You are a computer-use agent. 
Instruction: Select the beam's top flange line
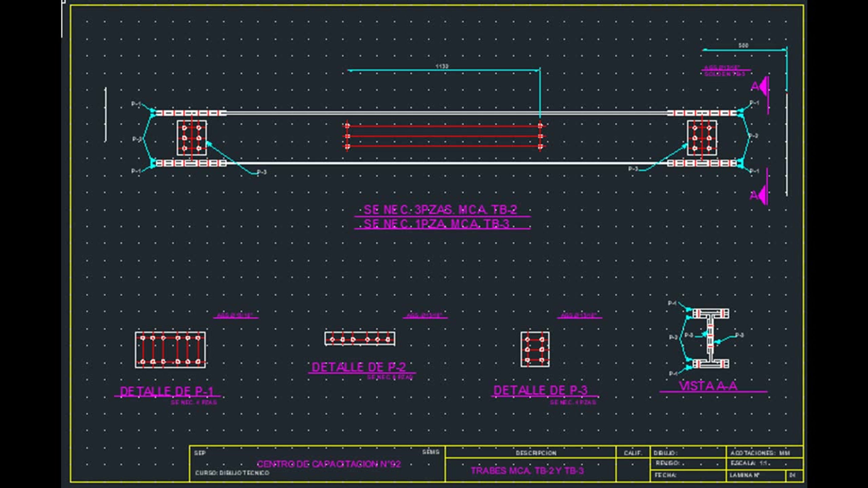[x=447, y=113]
